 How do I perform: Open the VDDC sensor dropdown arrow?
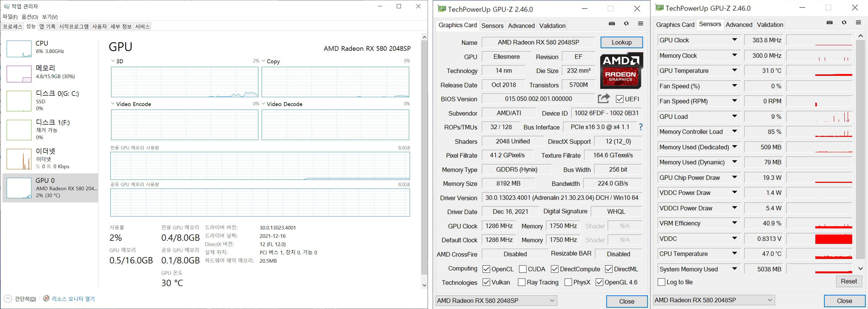tap(735, 239)
